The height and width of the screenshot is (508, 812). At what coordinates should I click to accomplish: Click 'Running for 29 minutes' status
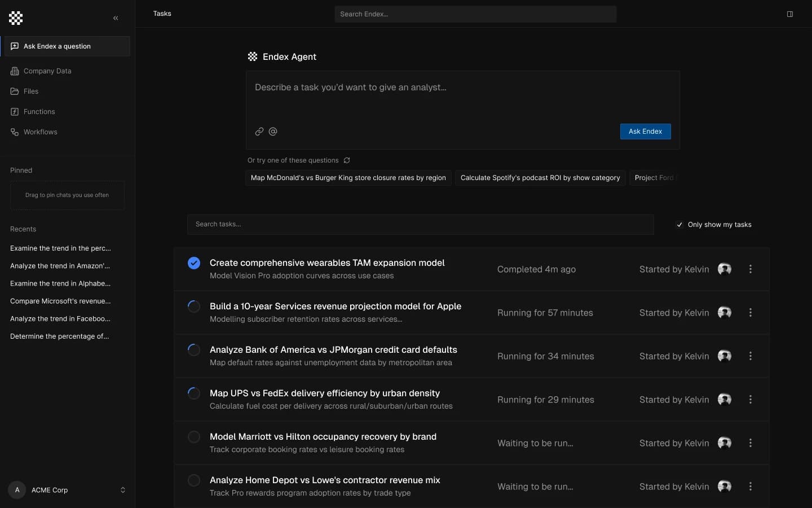(546, 400)
